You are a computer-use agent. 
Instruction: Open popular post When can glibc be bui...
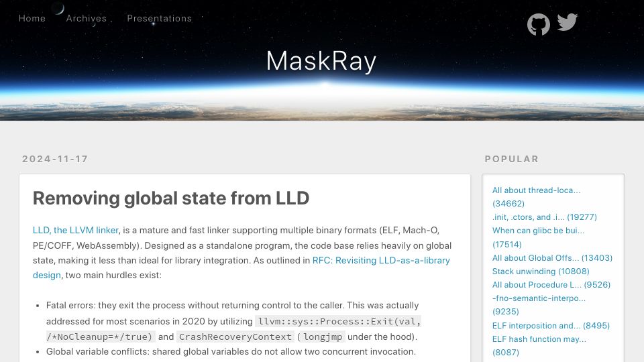click(x=538, y=237)
